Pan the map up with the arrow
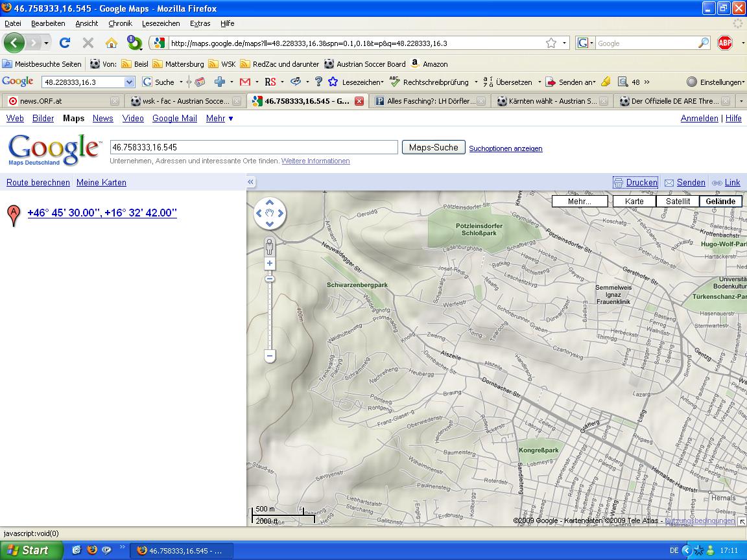This screenshot has width=747, height=560. coord(270,202)
